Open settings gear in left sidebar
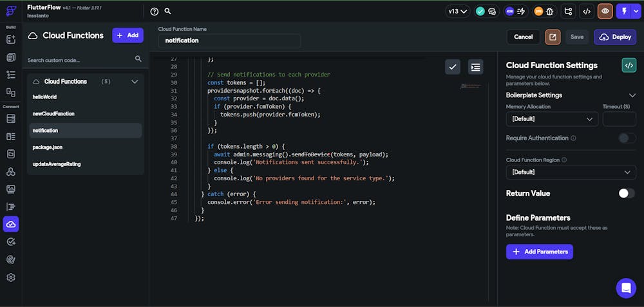This screenshot has width=644, height=307. 11,277
